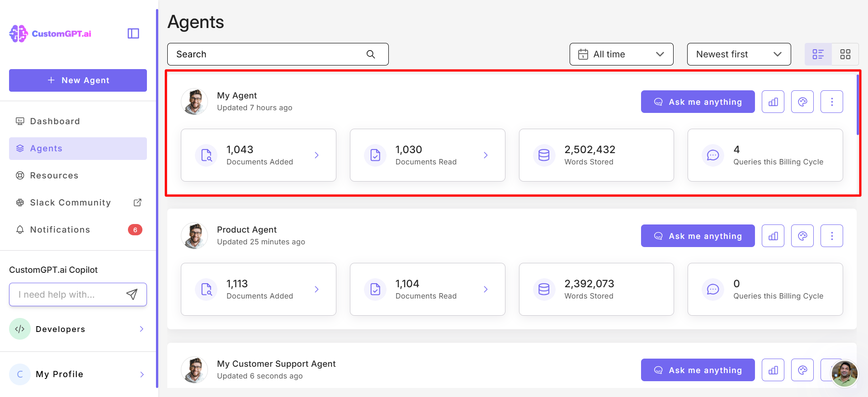The image size is (868, 397).
Task: Switch to list view layout
Action: point(818,54)
